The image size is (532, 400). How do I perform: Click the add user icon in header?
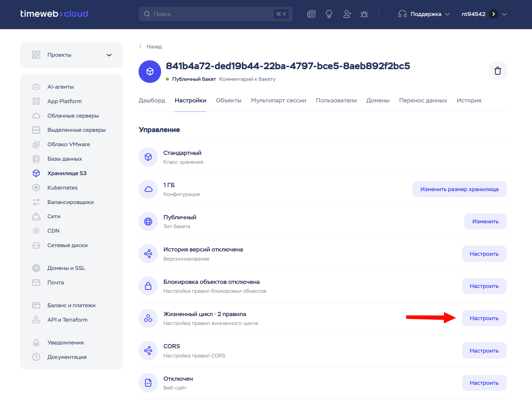(347, 14)
